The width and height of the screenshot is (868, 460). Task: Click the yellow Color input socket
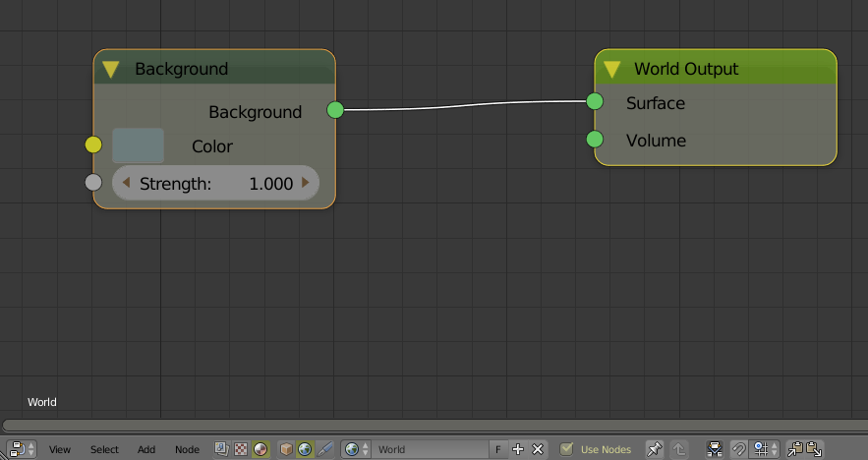click(x=93, y=145)
